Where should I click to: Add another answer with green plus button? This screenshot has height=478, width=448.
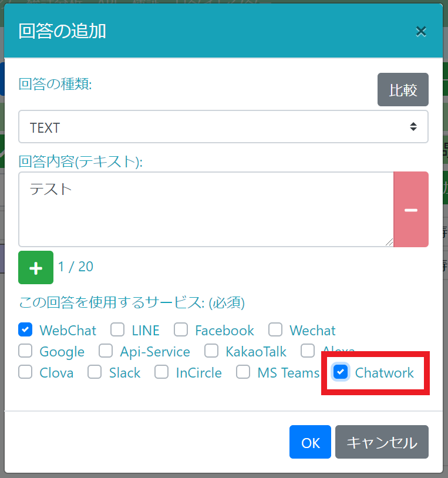pos(36,267)
